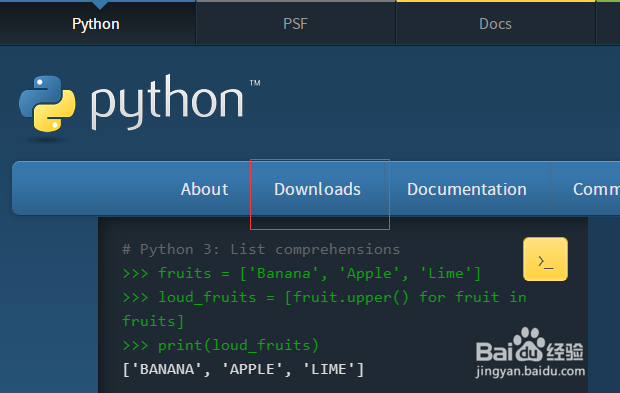Click the code line 'print(loud_fruits)'
The height and width of the screenshot is (393, 620).
click(x=221, y=345)
